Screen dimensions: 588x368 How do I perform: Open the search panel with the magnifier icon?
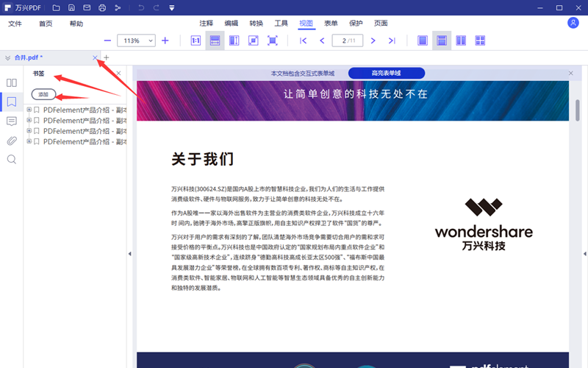click(12, 159)
